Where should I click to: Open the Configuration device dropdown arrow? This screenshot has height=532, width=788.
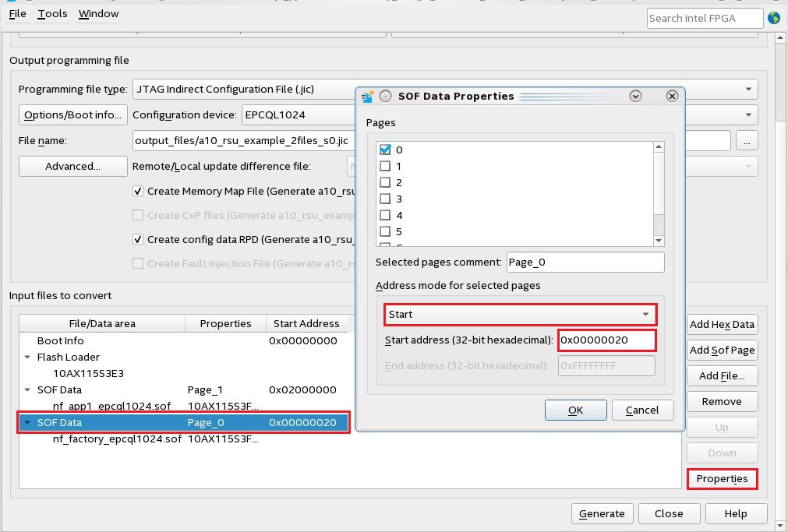(748, 115)
